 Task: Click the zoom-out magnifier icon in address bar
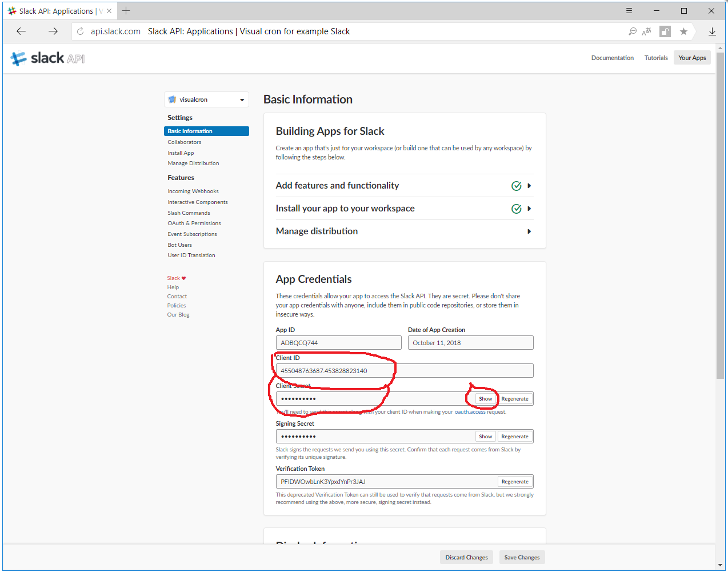click(632, 31)
